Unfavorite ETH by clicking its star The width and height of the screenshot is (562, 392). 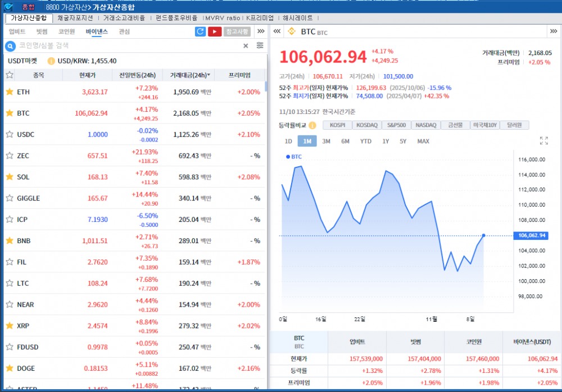coord(9,92)
